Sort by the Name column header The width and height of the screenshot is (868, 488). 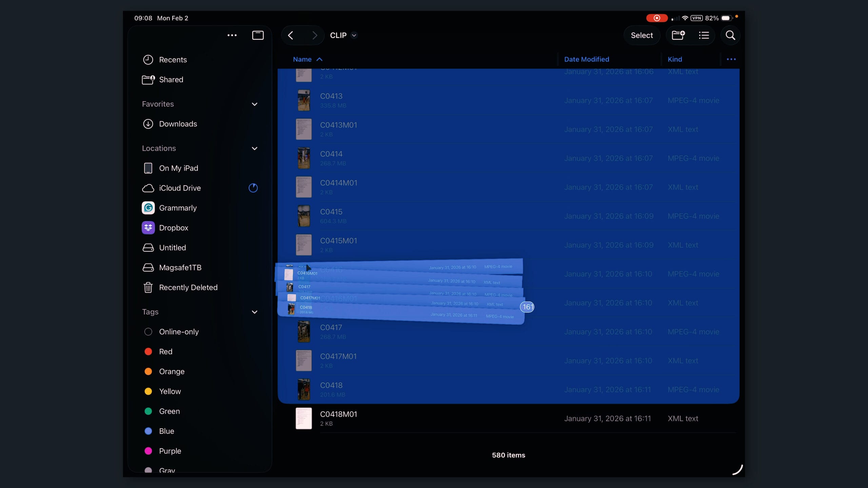[x=302, y=59]
